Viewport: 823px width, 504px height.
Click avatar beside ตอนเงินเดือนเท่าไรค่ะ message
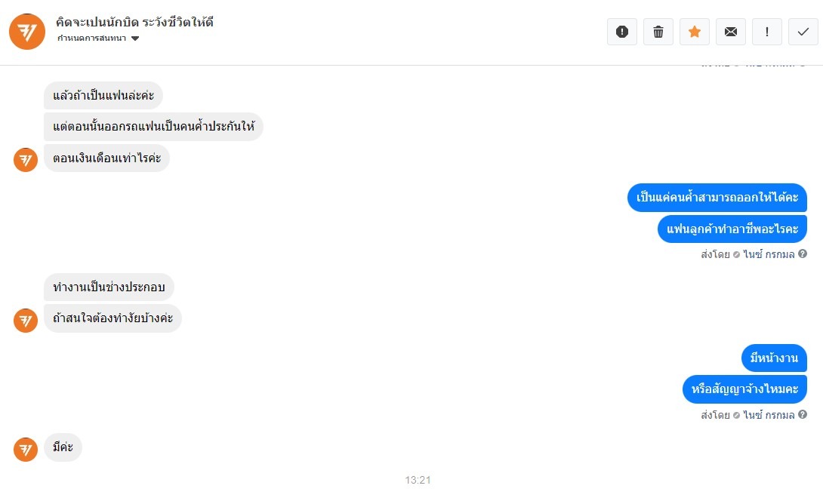coord(26,160)
